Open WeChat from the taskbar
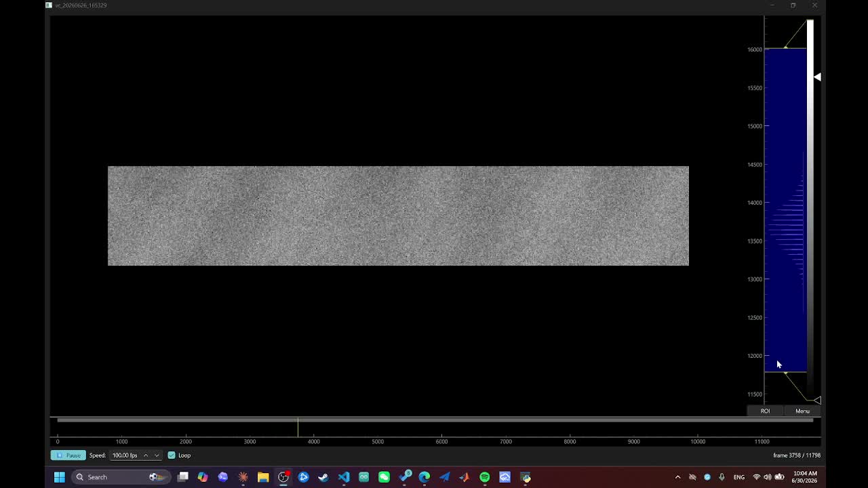This screenshot has width=868, height=488. coord(384,477)
